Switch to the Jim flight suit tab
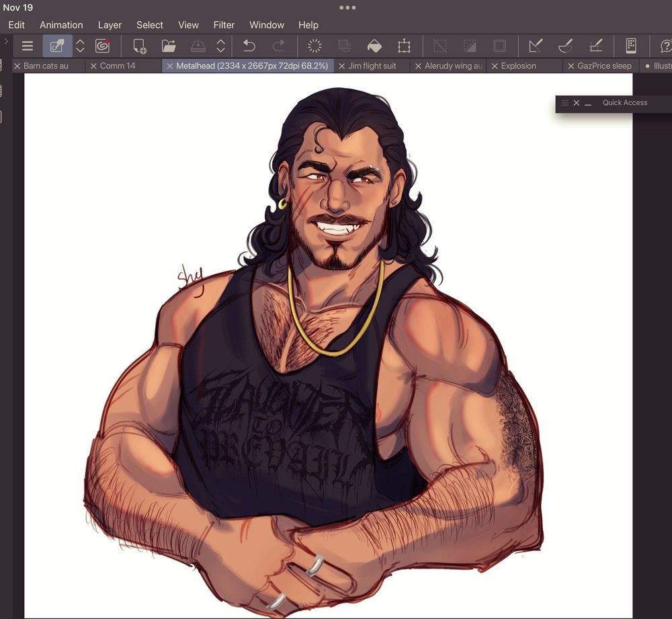The width and height of the screenshot is (672, 619). [x=372, y=66]
